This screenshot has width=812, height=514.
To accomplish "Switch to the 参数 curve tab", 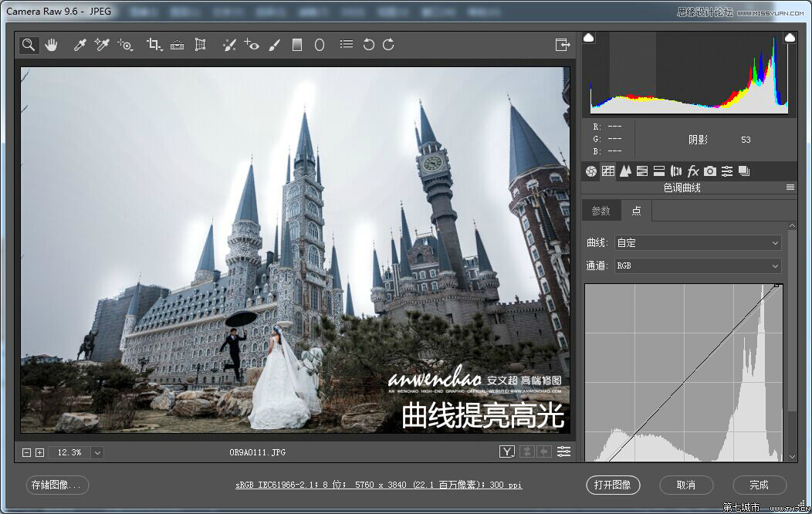I will 601,211.
